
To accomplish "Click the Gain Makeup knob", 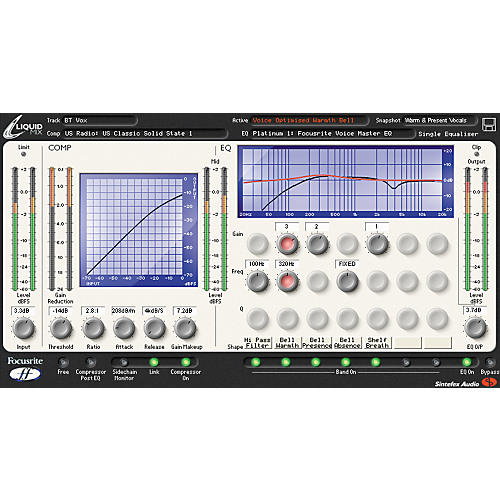I will pos(185,328).
